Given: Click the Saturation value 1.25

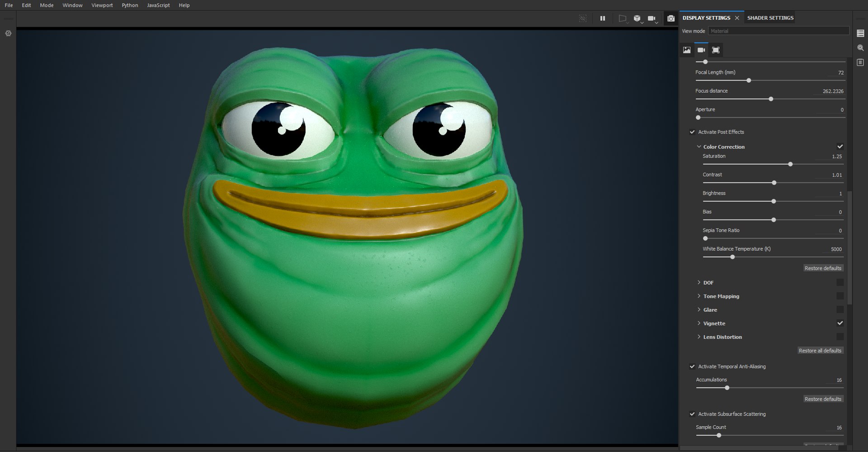Looking at the screenshot, I should click(837, 157).
